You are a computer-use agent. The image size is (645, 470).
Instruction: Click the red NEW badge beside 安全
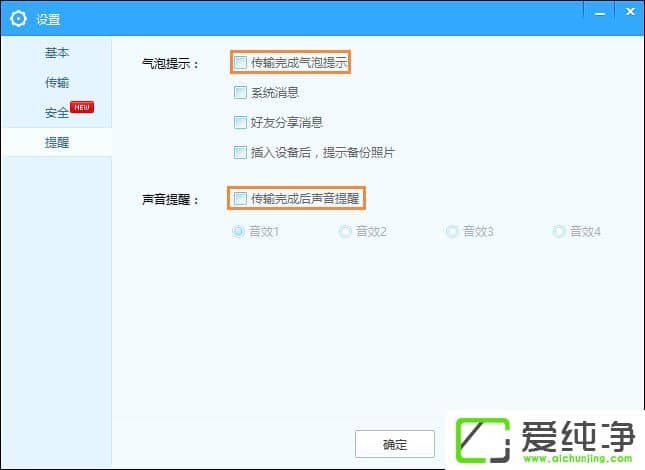coord(82,108)
